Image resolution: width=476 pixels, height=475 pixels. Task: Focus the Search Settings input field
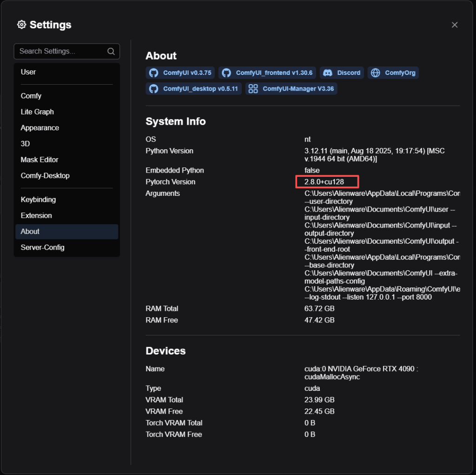(60, 52)
